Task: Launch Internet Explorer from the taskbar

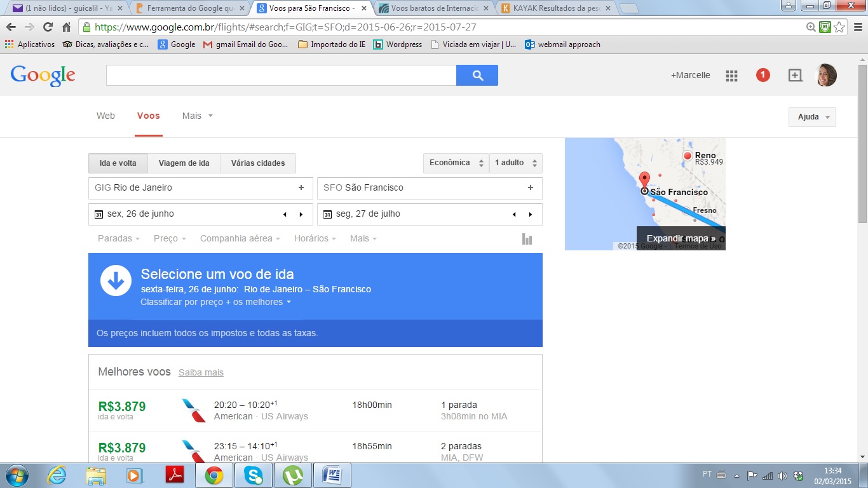Action: (x=57, y=475)
